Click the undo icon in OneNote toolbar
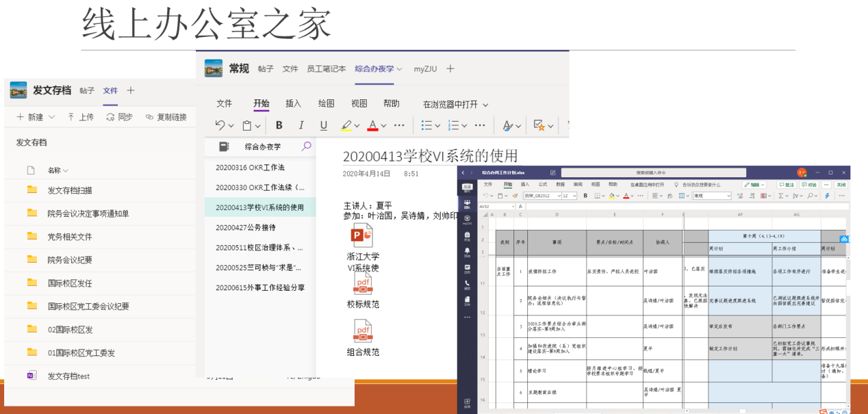Screen dimensions: 868x414 point(220,125)
